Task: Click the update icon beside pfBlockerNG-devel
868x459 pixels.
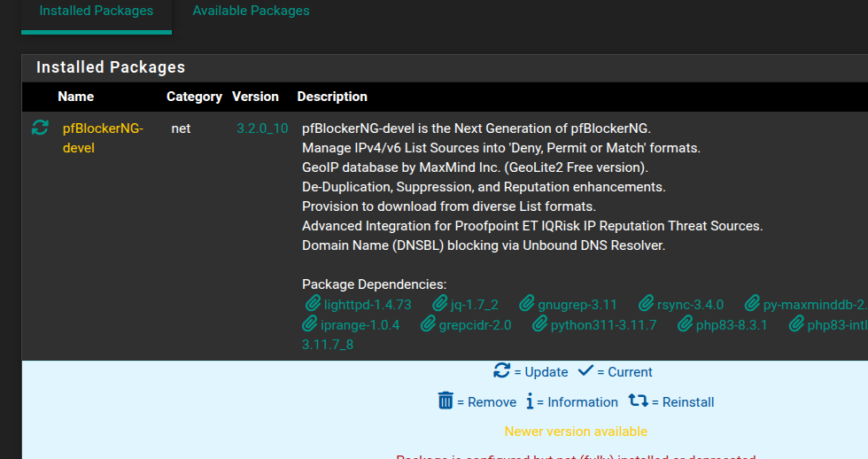Action: pyautogui.click(x=40, y=128)
